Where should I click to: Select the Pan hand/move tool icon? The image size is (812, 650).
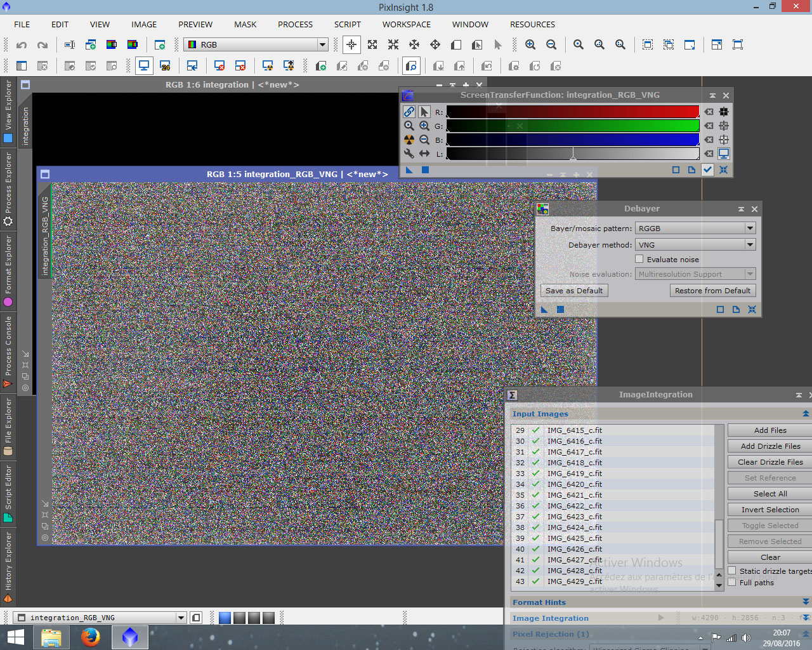(435, 44)
